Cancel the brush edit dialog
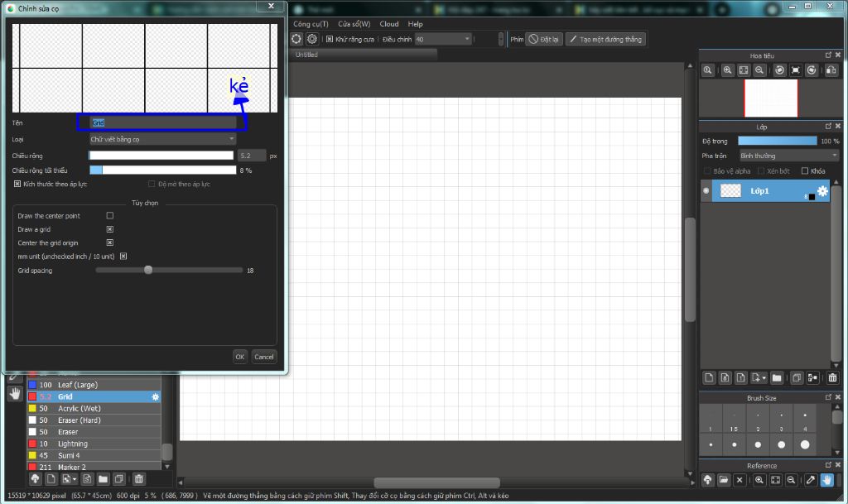The image size is (848, 504). [264, 357]
